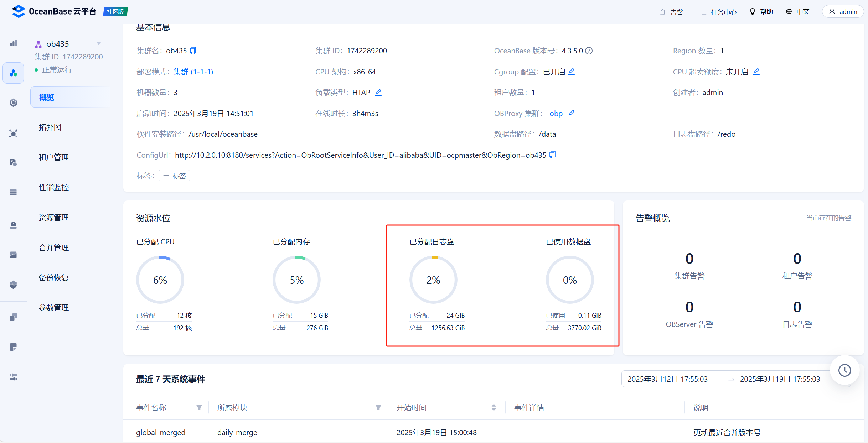Click the OBServer 告警 count 0
The image size is (868, 443).
689,307
